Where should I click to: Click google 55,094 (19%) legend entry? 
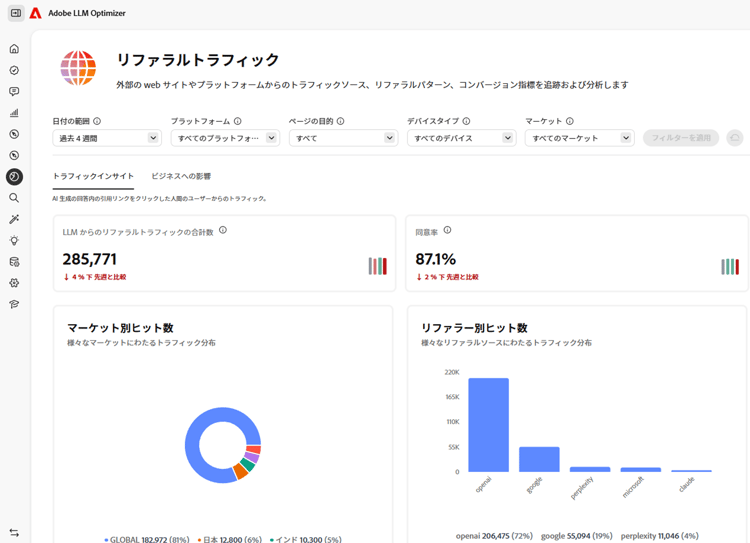[577, 536]
